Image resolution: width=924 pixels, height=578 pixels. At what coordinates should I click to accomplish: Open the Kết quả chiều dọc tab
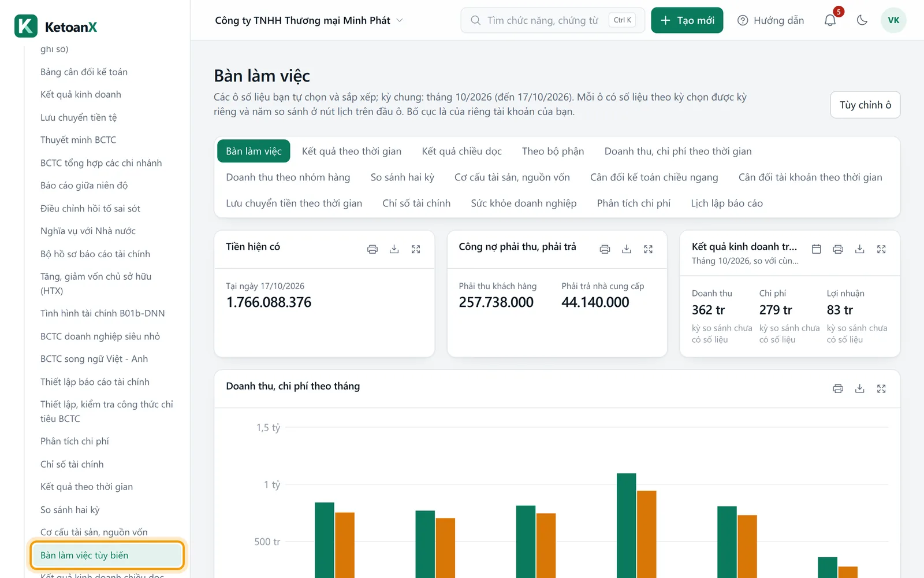point(462,151)
